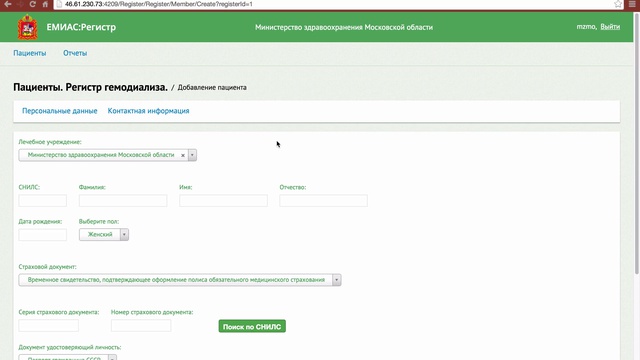
Task: Click the browser home icon
Action: [45, 4]
